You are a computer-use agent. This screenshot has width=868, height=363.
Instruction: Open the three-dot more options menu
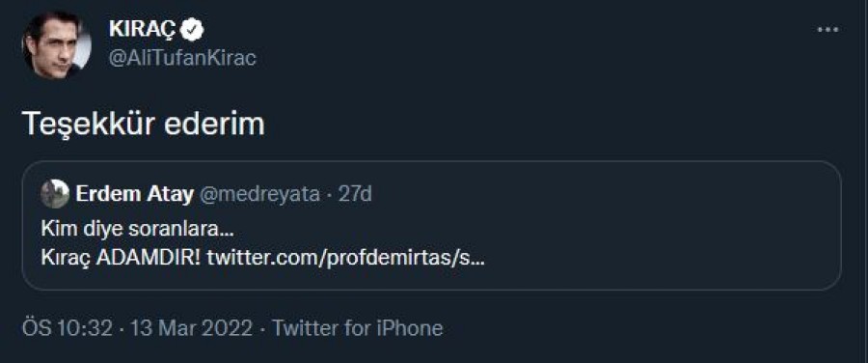pyautogui.click(x=827, y=30)
